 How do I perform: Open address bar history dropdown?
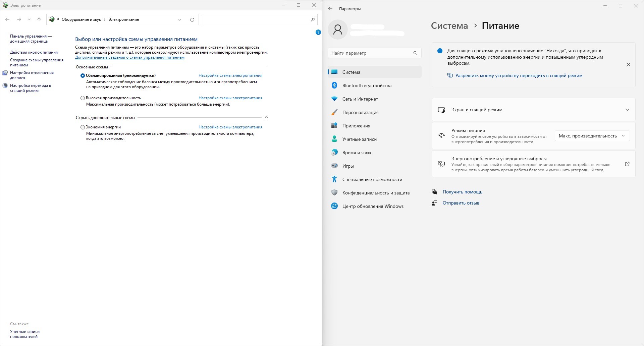180,19
